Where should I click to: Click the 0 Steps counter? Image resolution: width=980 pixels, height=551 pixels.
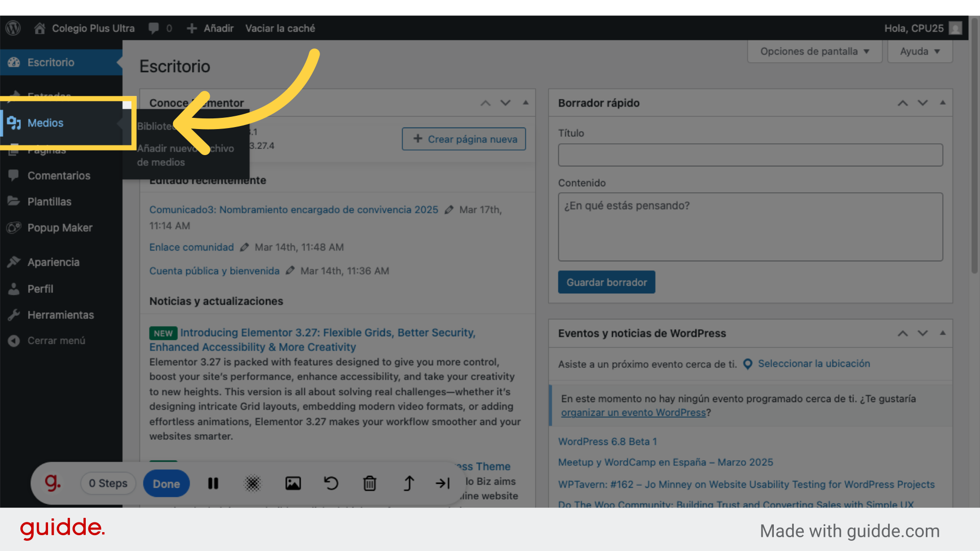point(108,483)
